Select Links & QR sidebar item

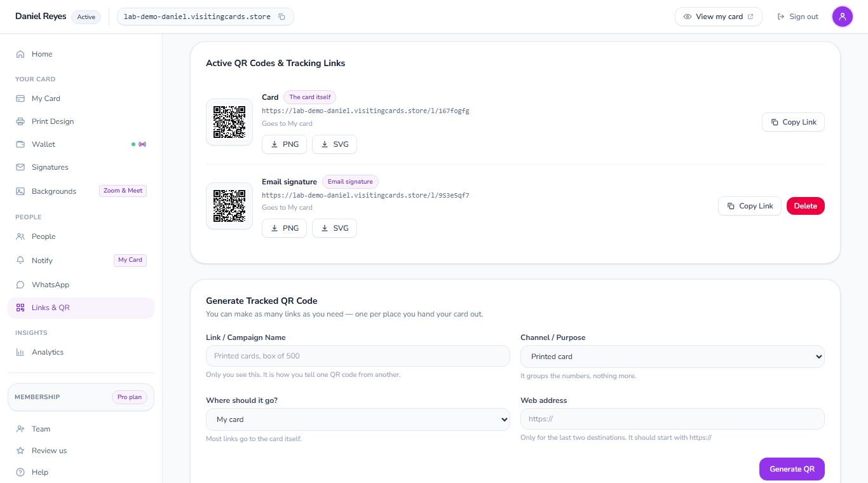pyautogui.click(x=81, y=308)
